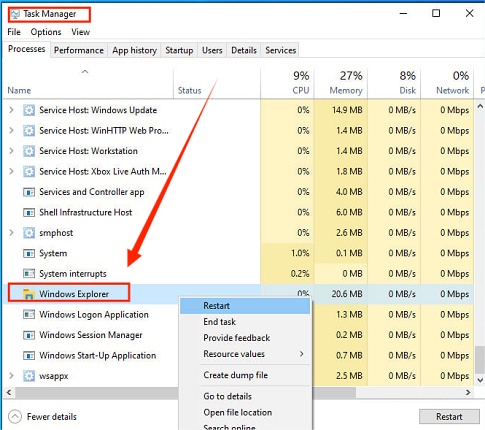Click the Shell Infrastructure Host icon

tap(29, 213)
